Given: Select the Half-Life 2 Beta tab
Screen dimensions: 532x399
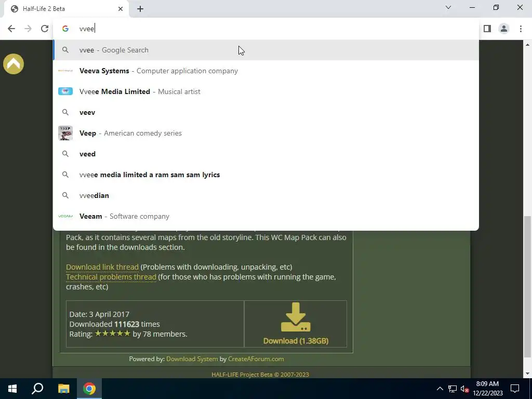Looking at the screenshot, I should point(66,9).
